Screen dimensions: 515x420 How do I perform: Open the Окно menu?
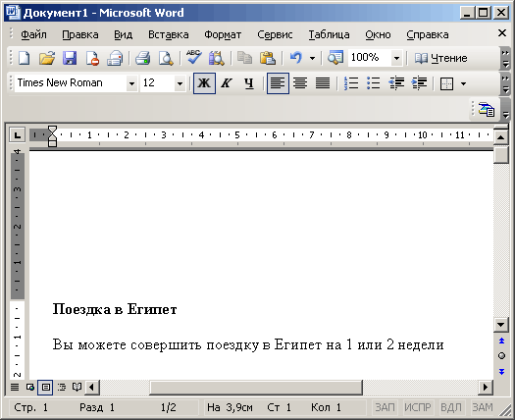(378, 34)
